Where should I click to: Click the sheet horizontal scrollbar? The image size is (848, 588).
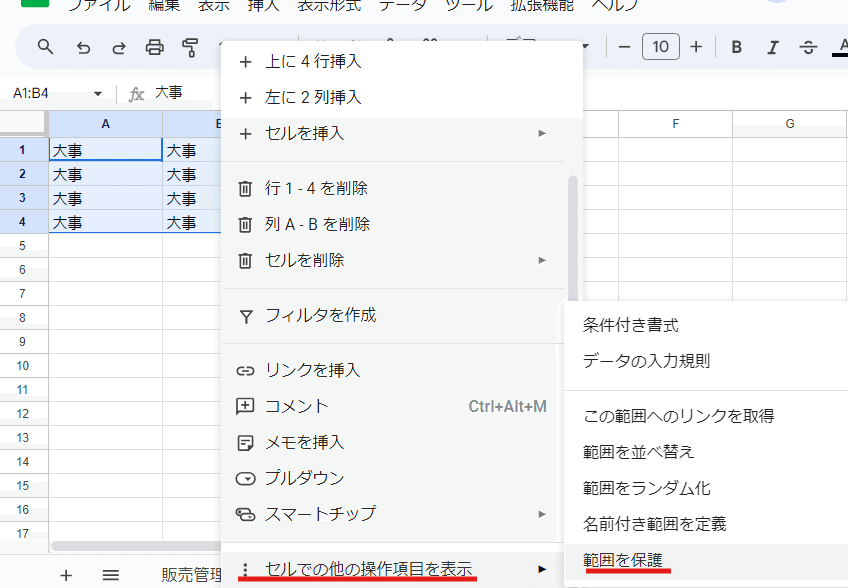[x=136, y=546]
